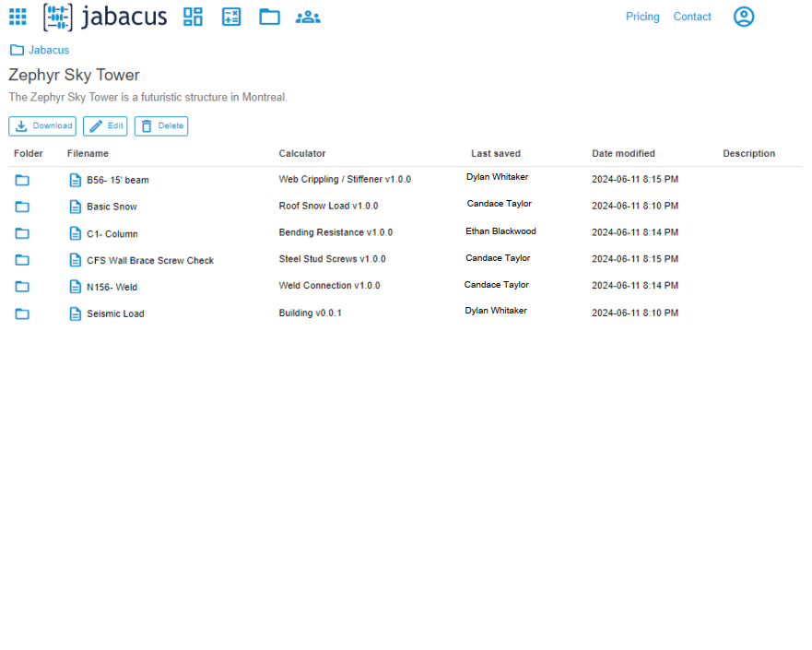The height and width of the screenshot is (650, 812).
Task: Open folder icon for C1- Column row
Action: 22,233
